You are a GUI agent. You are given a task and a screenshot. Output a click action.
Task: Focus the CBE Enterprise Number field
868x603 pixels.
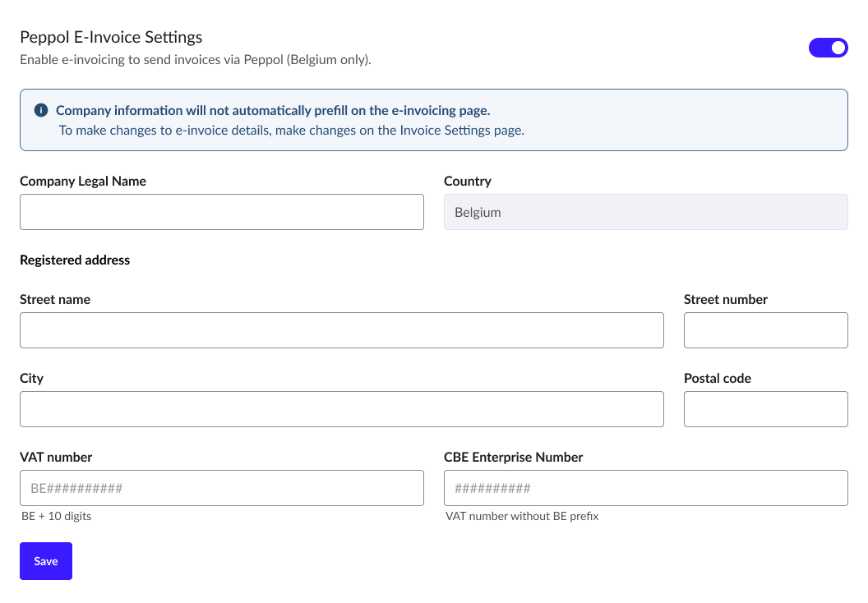click(645, 488)
